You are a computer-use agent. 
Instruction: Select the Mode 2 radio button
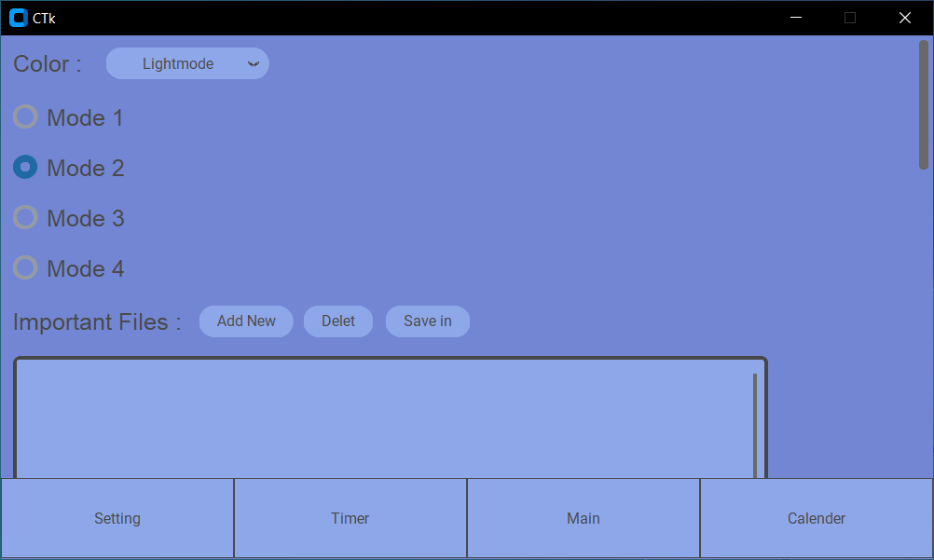pyautogui.click(x=25, y=168)
